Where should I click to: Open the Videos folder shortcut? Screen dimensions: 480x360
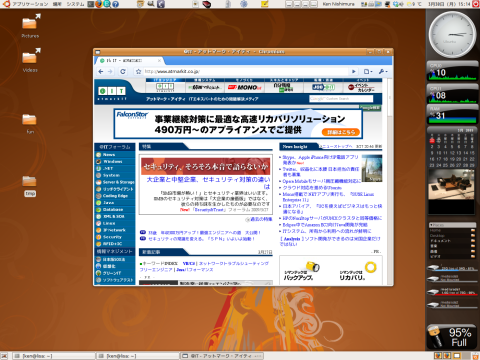(30, 58)
